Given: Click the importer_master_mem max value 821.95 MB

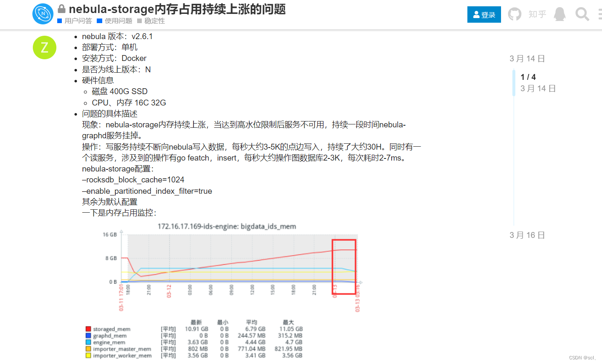Looking at the screenshot, I should coord(289,349).
